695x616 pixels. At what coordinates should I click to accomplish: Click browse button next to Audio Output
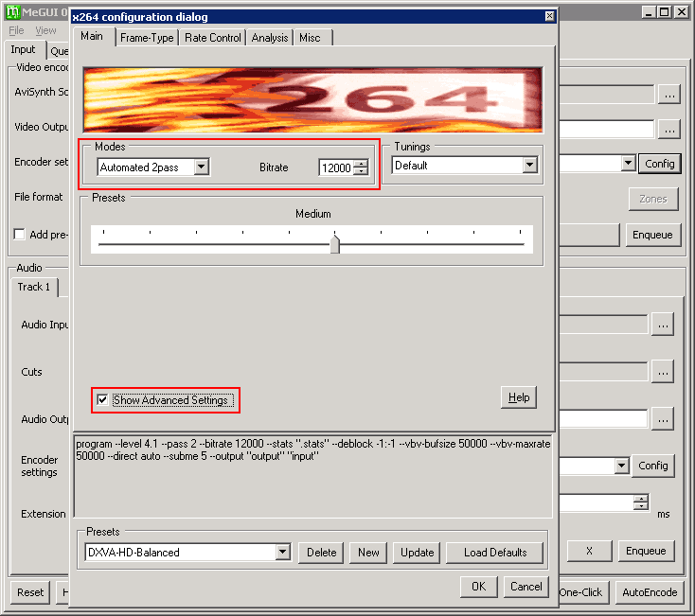coord(663,419)
